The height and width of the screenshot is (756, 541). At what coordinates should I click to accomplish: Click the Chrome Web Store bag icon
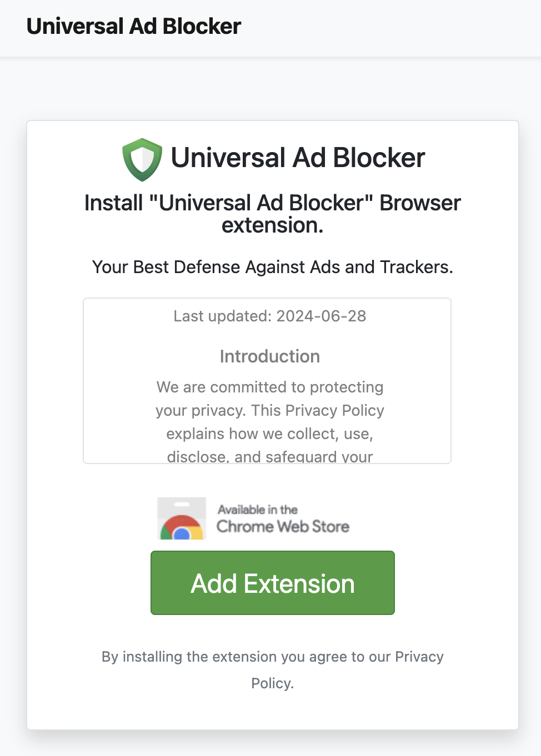pyautogui.click(x=182, y=519)
